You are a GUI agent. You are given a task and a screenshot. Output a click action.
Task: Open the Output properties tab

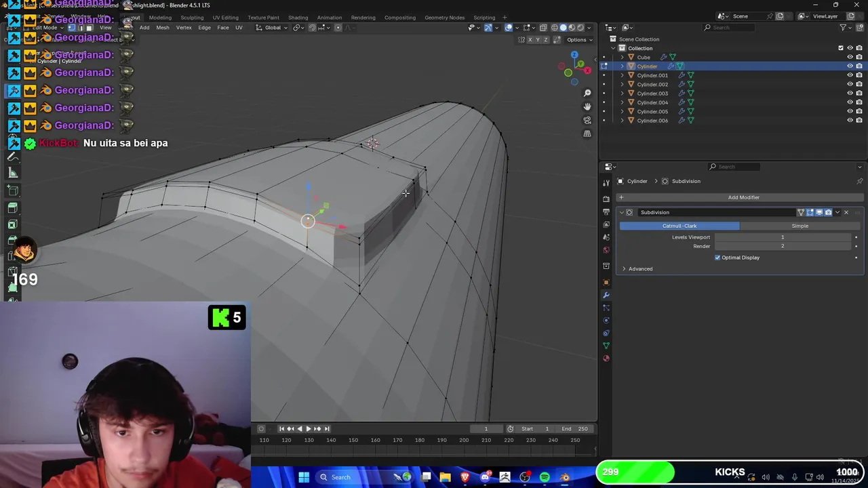(606, 211)
